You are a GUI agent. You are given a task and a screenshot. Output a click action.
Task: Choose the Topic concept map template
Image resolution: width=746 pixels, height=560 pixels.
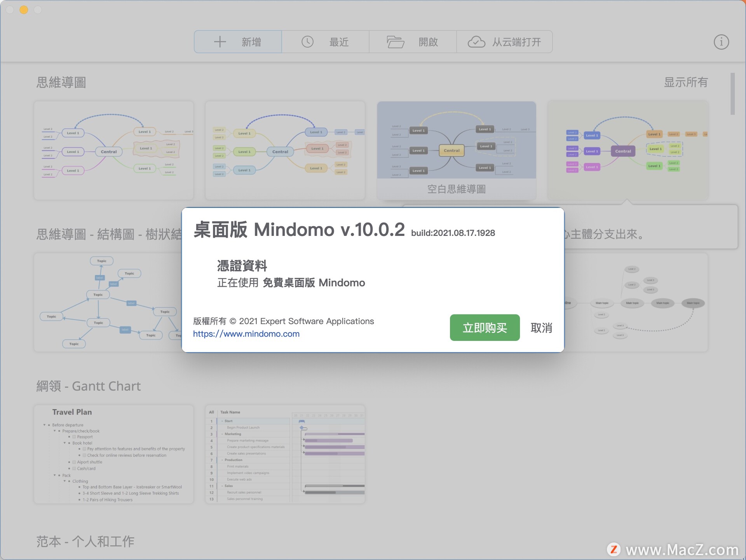(108, 302)
